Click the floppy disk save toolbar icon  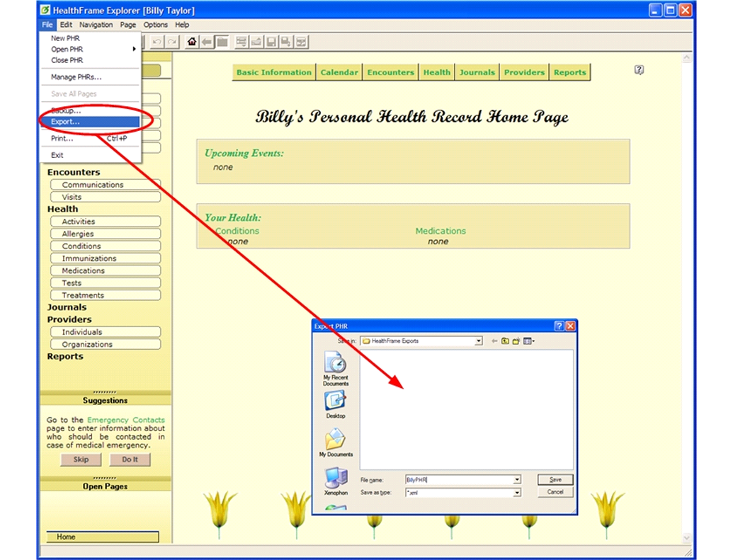[x=271, y=42]
